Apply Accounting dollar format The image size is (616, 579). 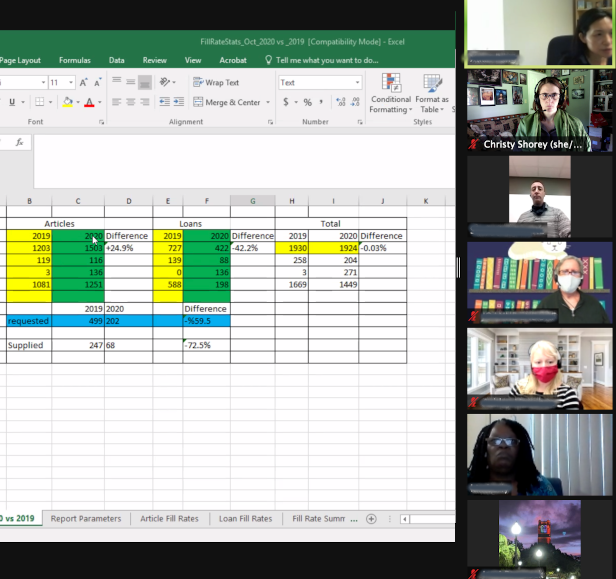[x=286, y=102]
